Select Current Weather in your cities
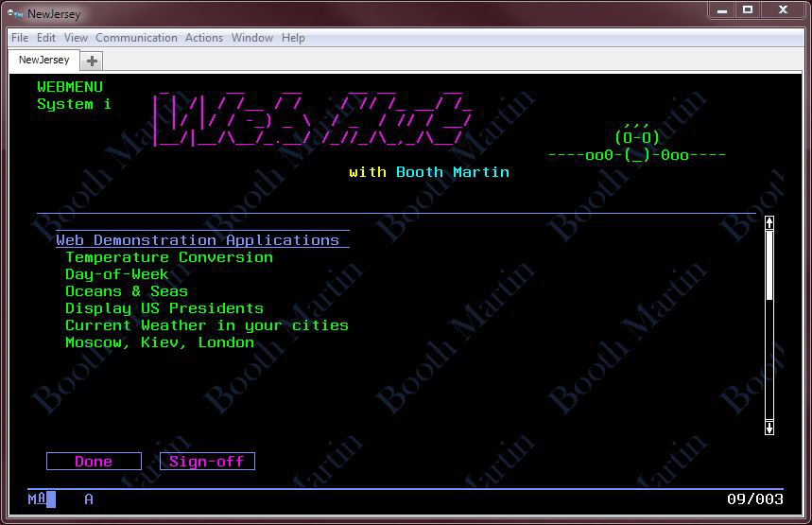This screenshot has width=812, height=525. pyautogui.click(x=207, y=325)
